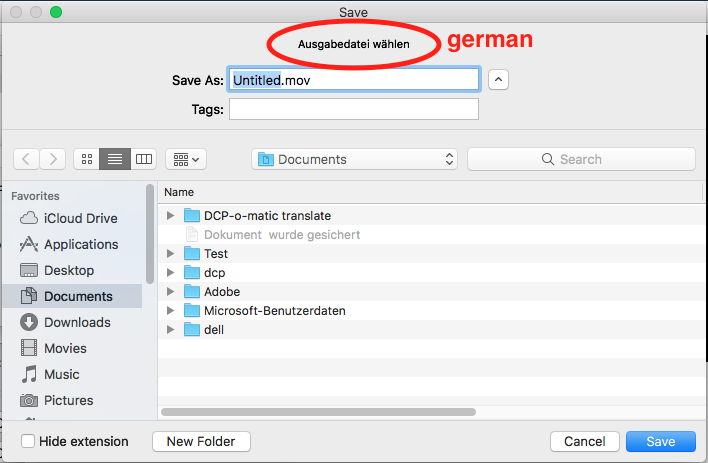Expand the Microsoft-Benutzerdaten folder
The image size is (708, 463).
170,310
